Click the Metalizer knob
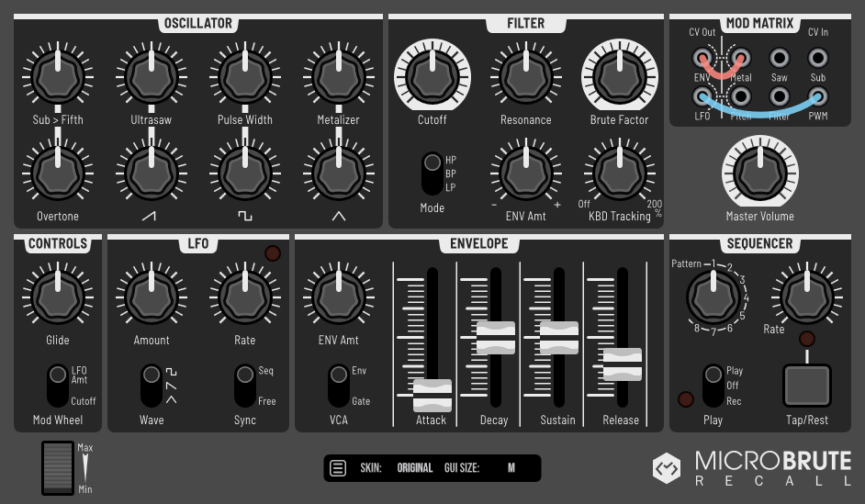 pos(339,76)
